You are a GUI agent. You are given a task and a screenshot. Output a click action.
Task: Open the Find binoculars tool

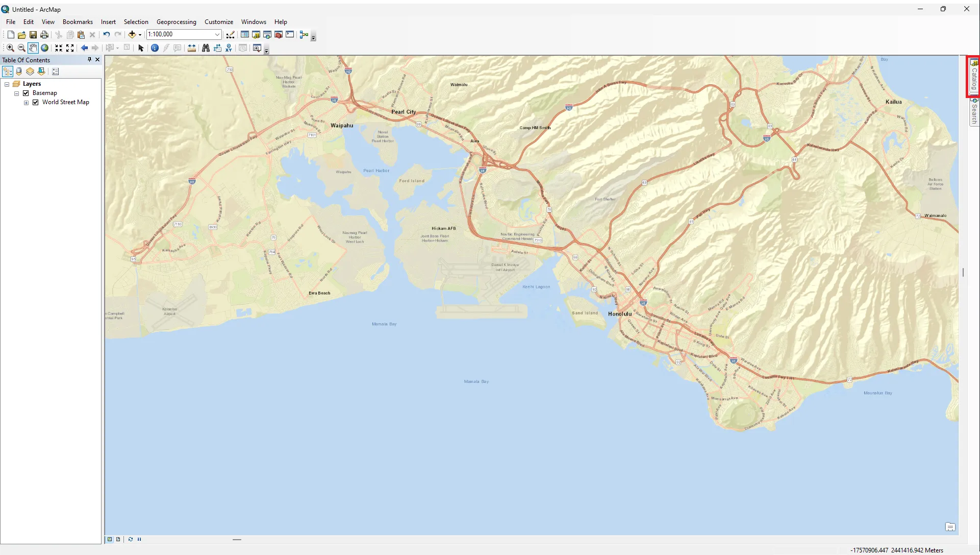206,48
